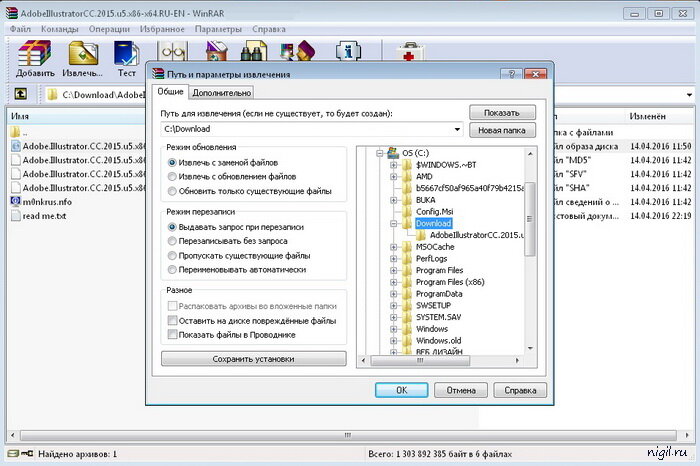Click the OK button

point(402,390)
